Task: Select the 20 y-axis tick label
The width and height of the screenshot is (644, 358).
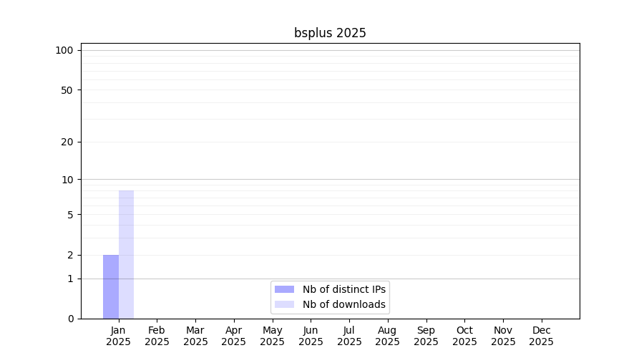Action: tap(67, 142)
